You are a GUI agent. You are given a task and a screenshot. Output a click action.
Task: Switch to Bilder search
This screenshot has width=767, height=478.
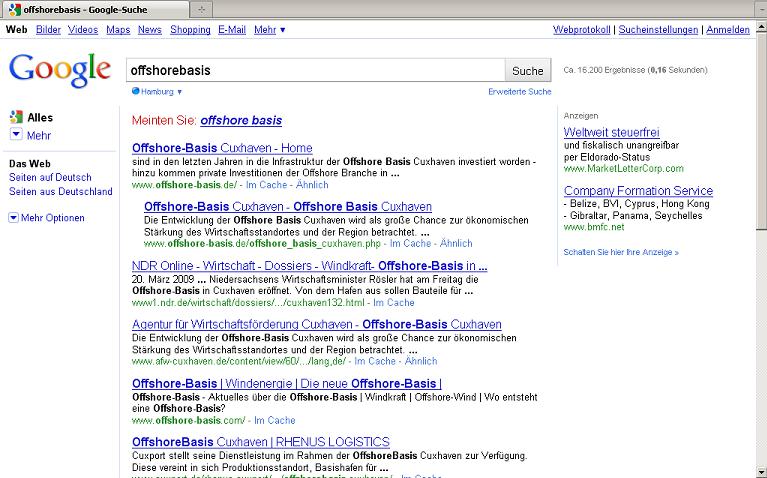click(48, 30)
